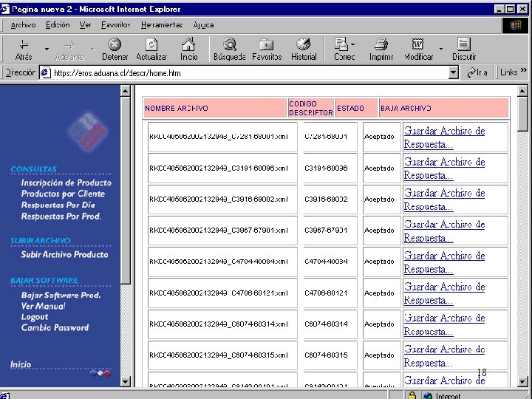Open the Ver menu
The height and width of the screenshot is (399, 532).
tap(85, 25)
